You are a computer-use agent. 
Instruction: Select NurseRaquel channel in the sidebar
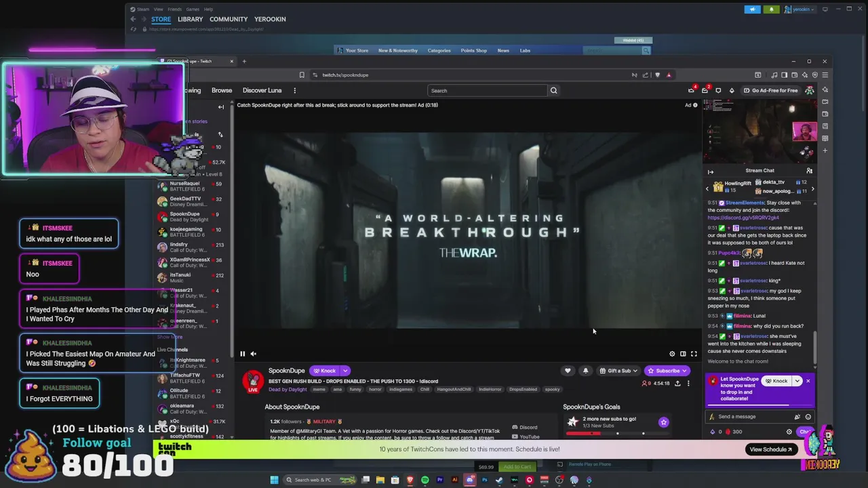[x=191, y=186]
